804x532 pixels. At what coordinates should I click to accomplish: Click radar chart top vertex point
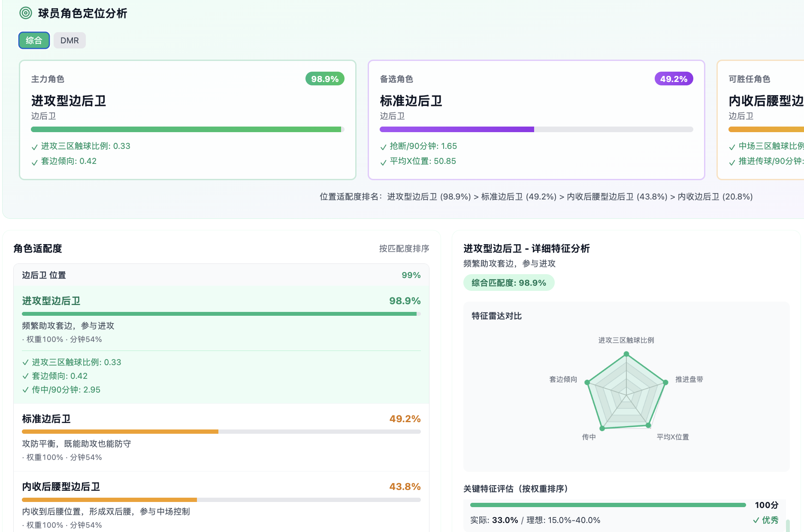pyautogui.click(x=626, y=354)
